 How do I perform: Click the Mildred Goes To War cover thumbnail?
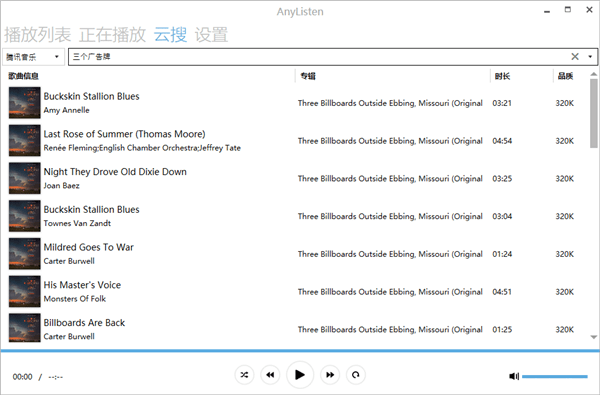24,254
